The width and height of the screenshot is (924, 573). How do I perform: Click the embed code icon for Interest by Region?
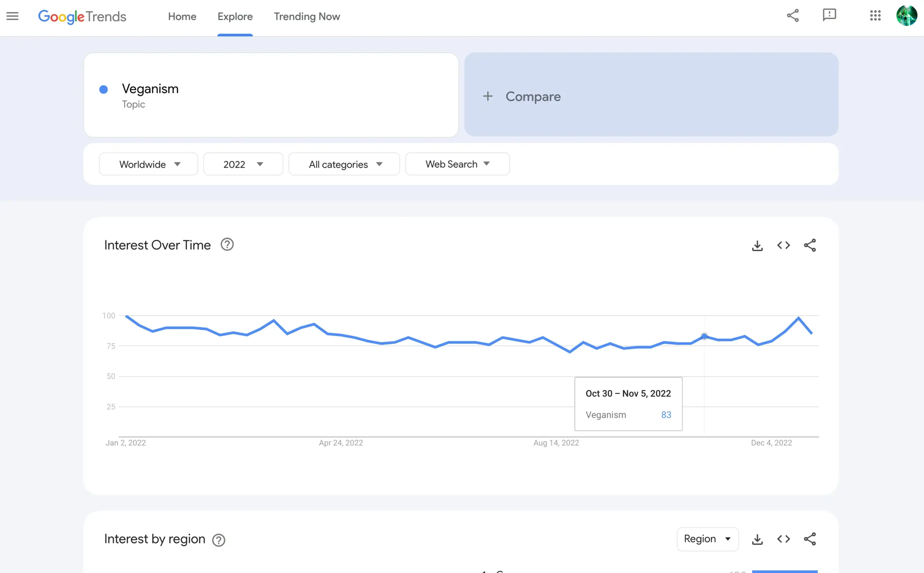point(784,539)
